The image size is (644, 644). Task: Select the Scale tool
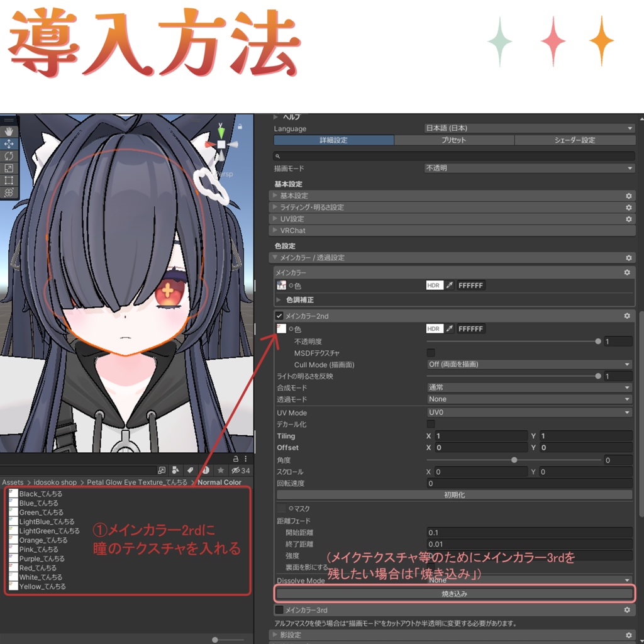click(9, 168)
